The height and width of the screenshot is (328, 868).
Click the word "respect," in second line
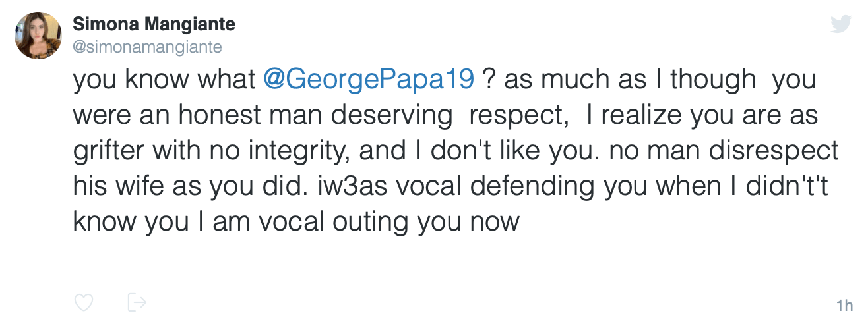[x=520, y=116]
